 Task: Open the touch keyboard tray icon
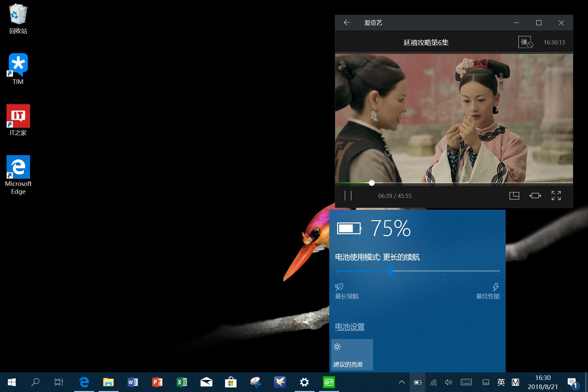(466, 382)
